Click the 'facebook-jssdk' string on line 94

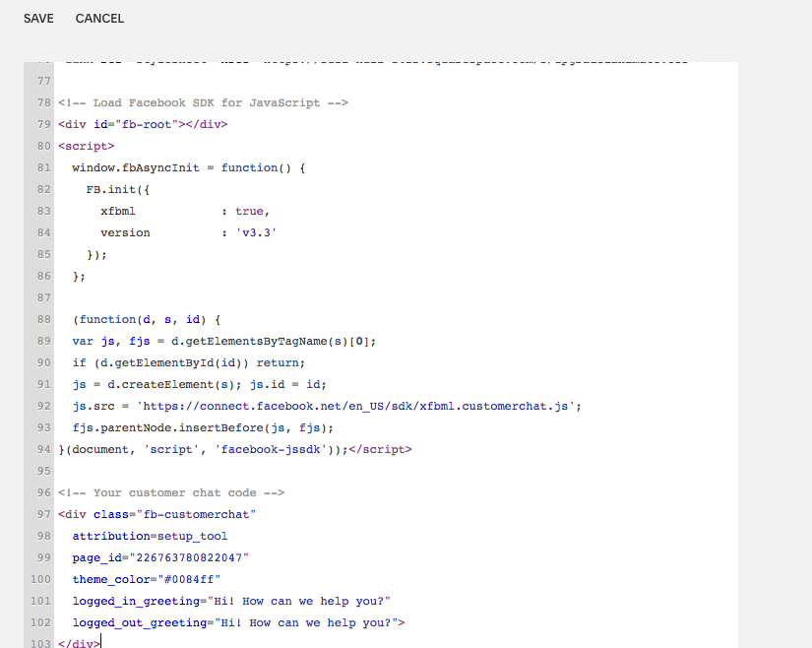pos(271,450)
